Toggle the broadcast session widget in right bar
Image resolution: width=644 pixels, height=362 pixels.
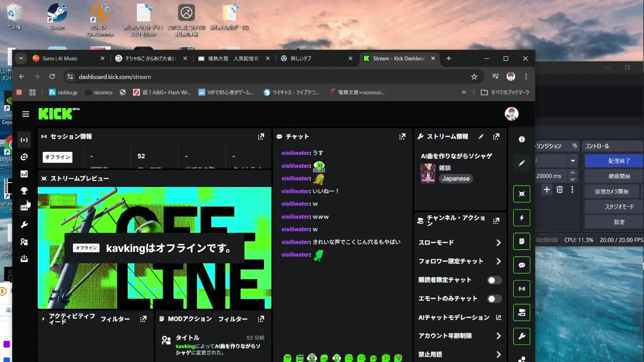pos(522,289)
